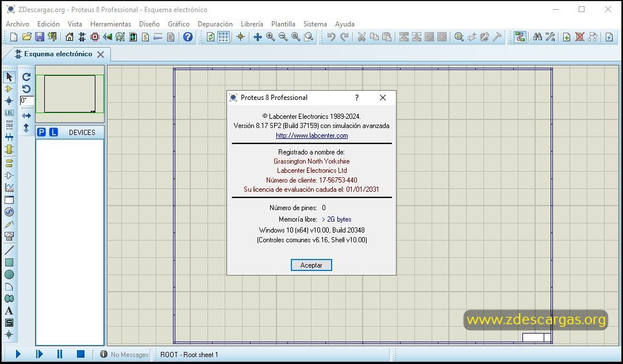Viewport: 623px width, 364px height.
Task: Click the vertical flip (Y-mirror) icon
Action: pos(26,128)
